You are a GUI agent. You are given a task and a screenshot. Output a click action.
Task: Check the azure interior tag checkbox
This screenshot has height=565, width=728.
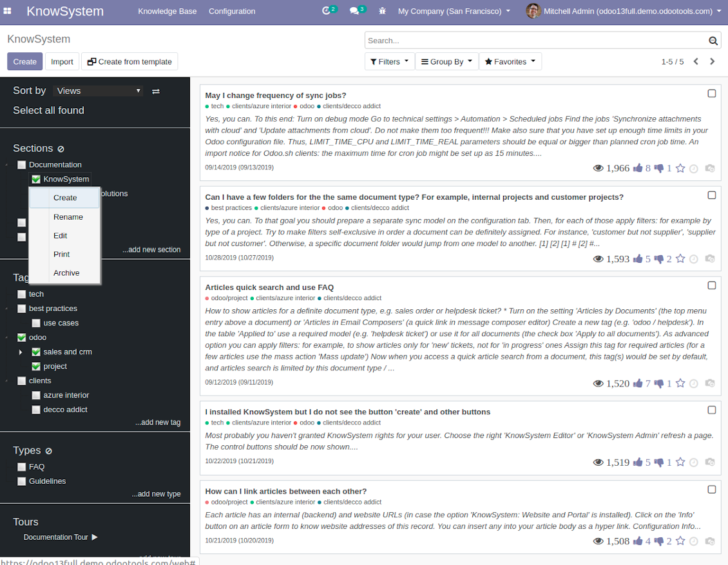[x=35, y=396]
